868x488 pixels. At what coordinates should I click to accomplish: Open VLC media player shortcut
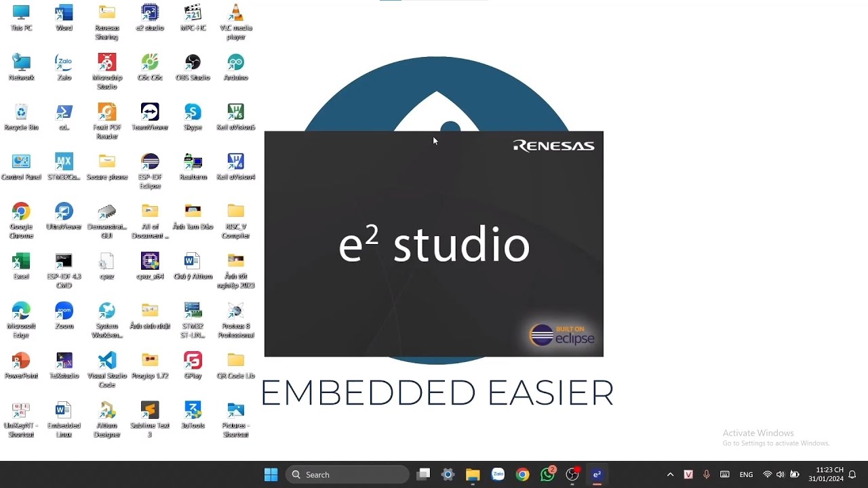point(235,22)
